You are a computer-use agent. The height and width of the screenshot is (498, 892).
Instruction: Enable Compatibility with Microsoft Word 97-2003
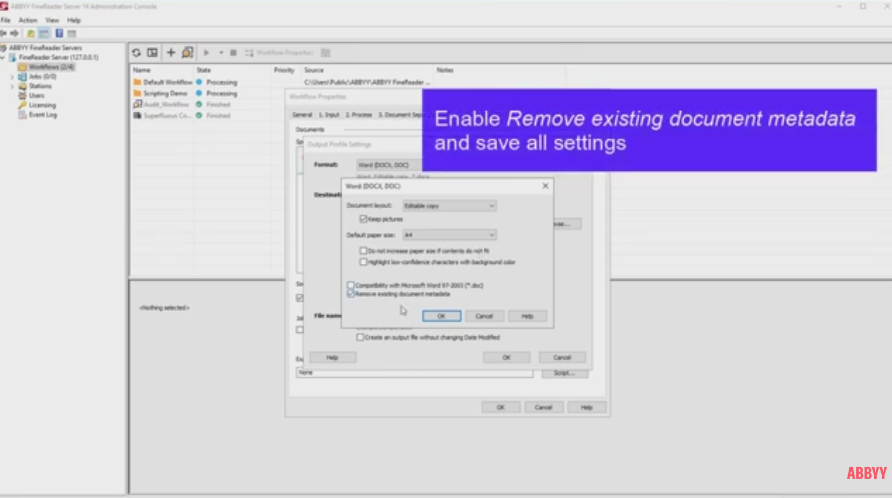click(x=351, y=285)
